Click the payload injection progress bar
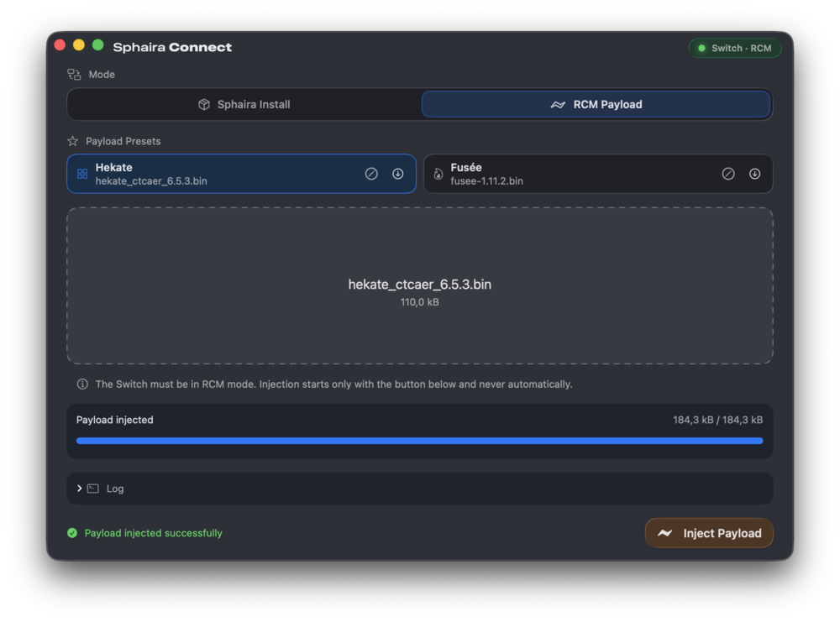This screenshot has height=622, width=840. (x=419, y=441)
